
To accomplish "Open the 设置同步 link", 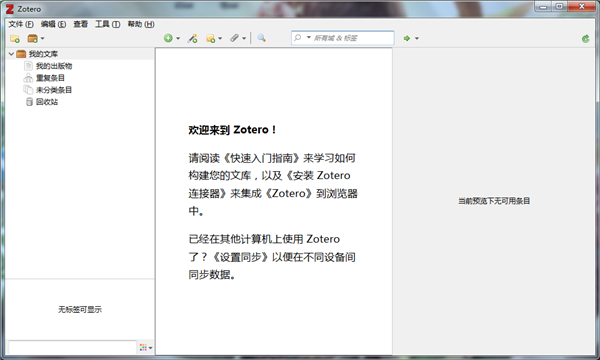I will click(240, 257).
